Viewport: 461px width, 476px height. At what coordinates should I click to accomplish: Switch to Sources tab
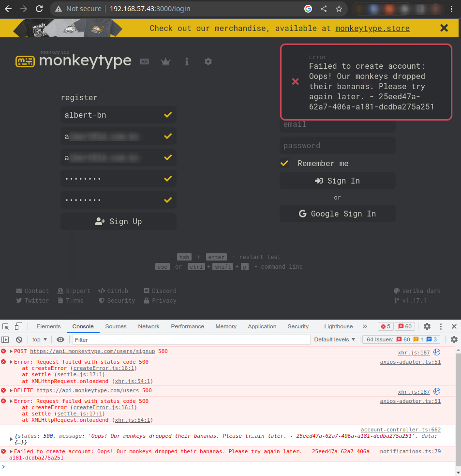pos(116,326)
